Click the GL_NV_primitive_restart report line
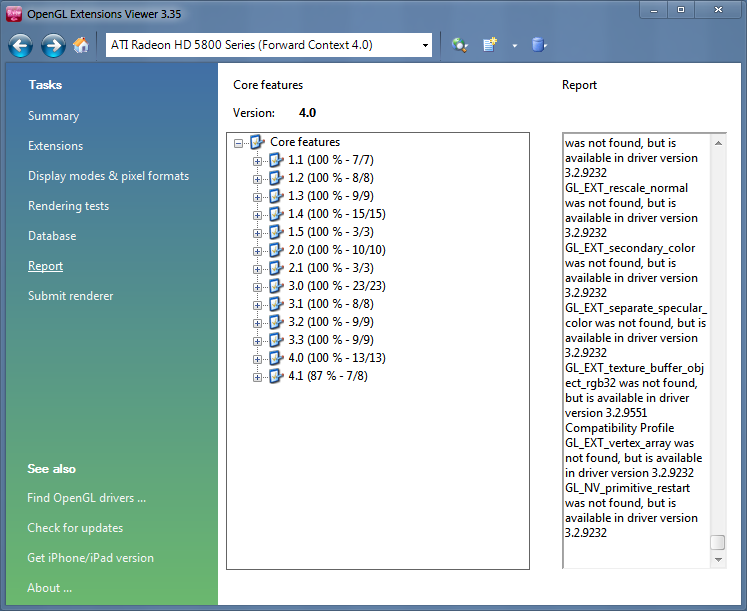The image size is (747, 611). coord(627,488)
